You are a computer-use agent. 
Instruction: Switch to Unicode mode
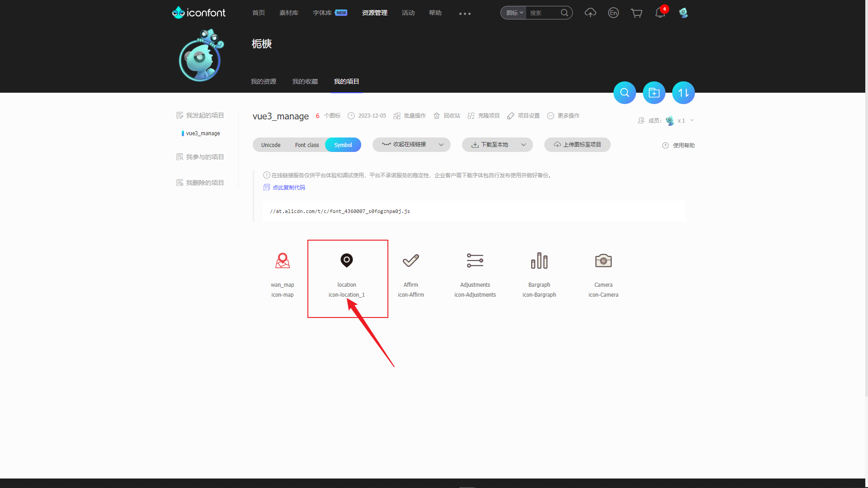[270, 145]
